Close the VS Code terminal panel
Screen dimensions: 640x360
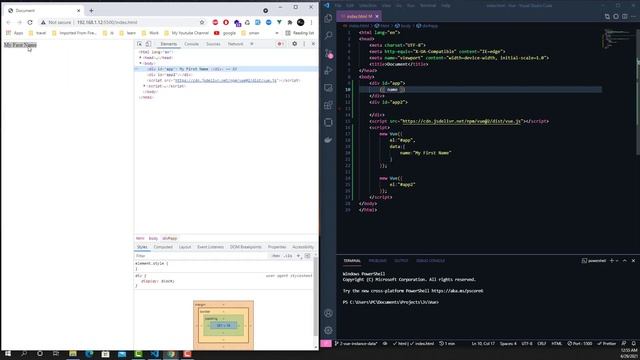(633, 260)
